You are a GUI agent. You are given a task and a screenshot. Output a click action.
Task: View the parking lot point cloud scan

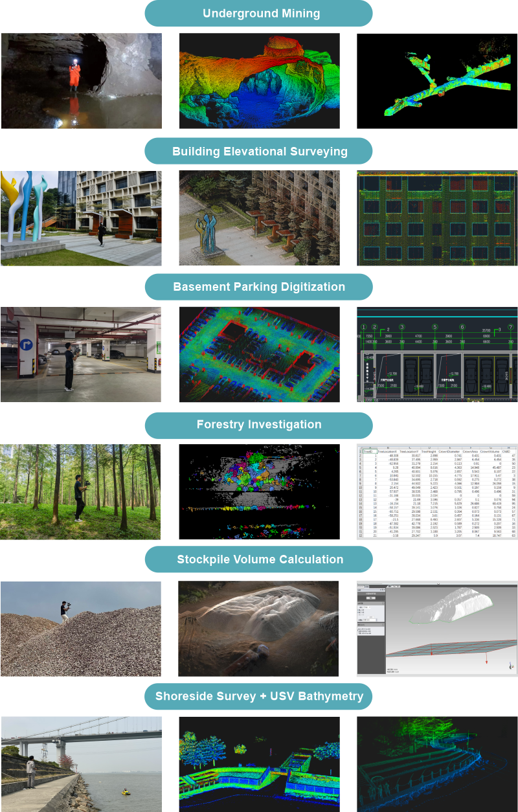coord(259,354)
